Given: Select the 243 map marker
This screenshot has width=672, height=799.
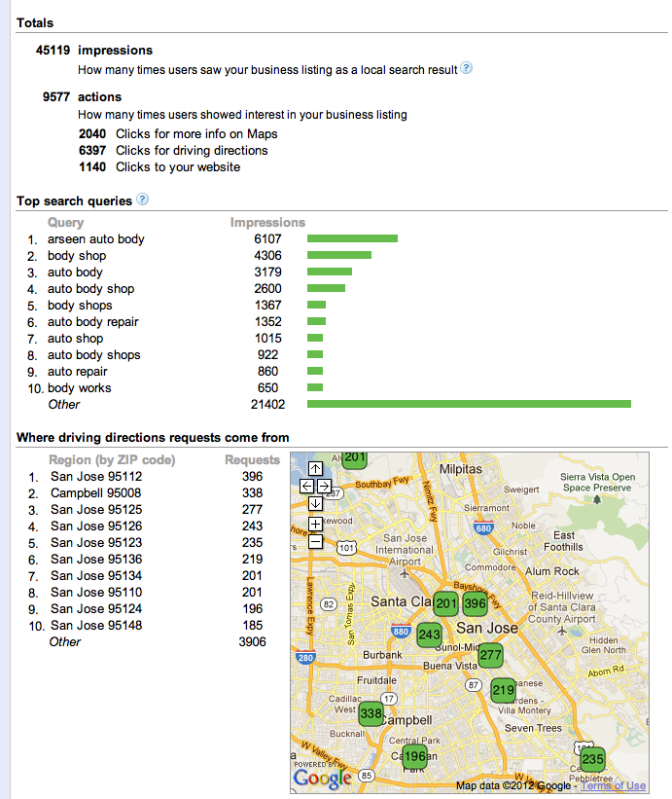Looking at the screenshot, I should pyautogui.click(x=429, y=635).
